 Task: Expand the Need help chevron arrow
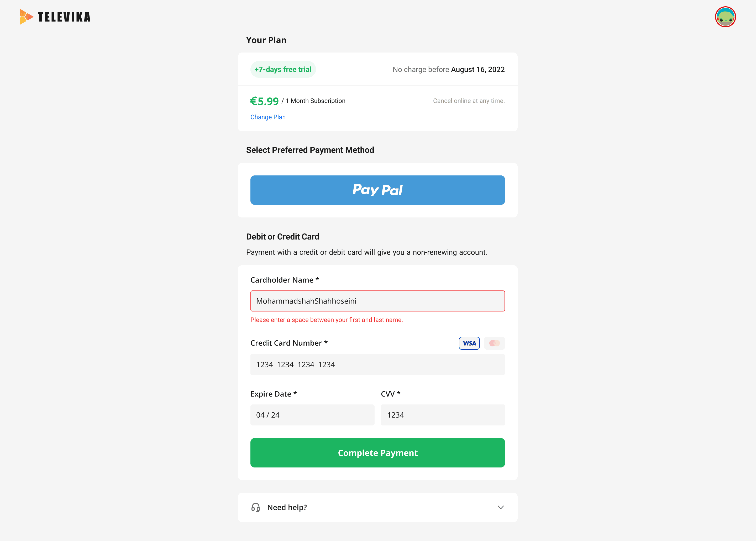500,507
